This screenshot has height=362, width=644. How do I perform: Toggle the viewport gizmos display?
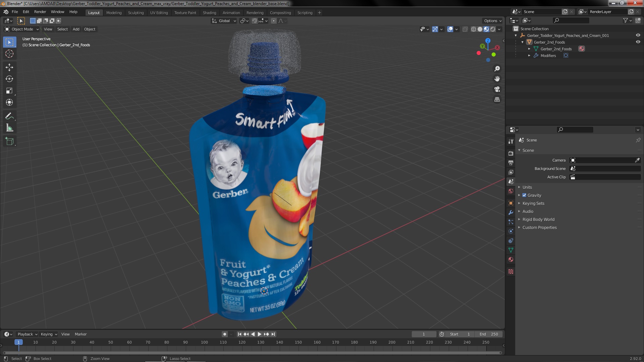click(435, 29)
